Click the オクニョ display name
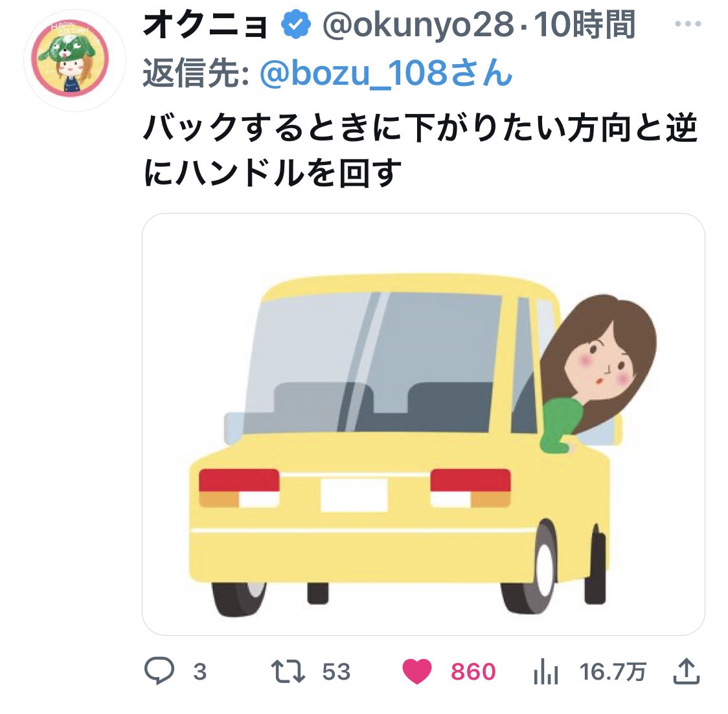The width and height of the screenshot is (728, 714). [x=206, y=25]
